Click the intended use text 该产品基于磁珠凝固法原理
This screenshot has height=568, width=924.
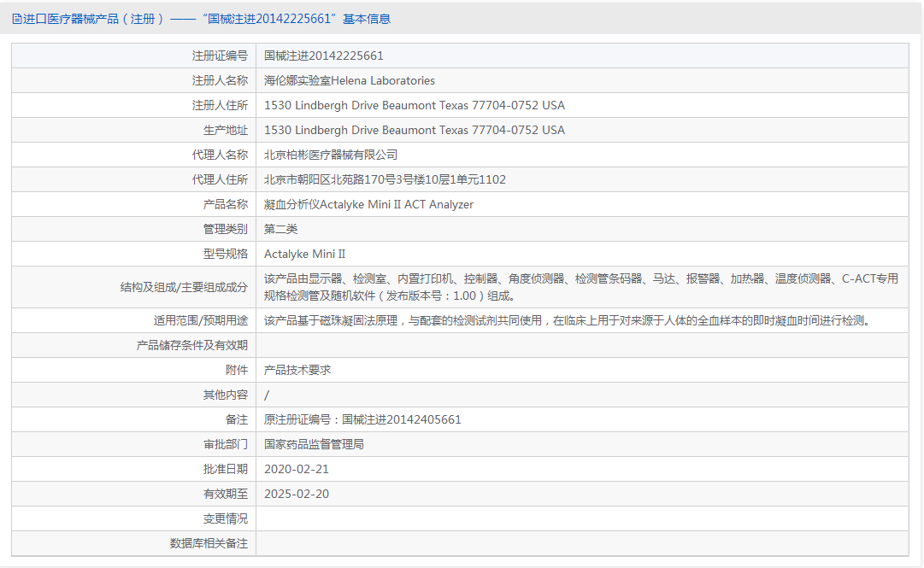(x=568, y=321)
